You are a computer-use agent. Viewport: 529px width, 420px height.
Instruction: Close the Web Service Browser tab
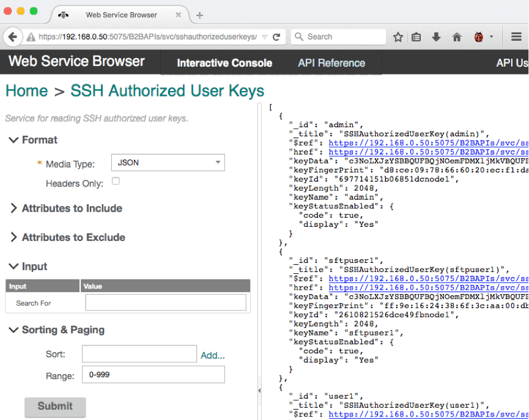click(179, 15)
